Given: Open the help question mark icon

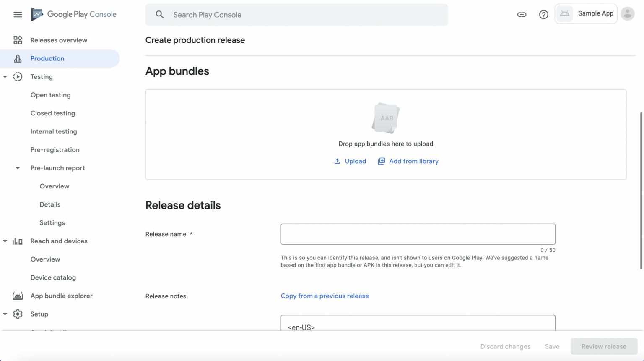Looking at the screenshot, I should click(544, 15).
